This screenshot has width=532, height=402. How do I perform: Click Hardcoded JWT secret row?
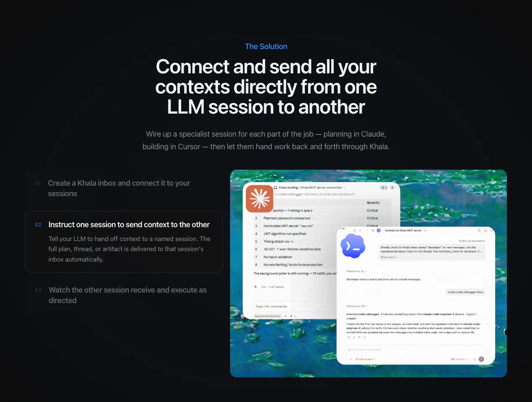pyautogui.click(x=322, y=226)
